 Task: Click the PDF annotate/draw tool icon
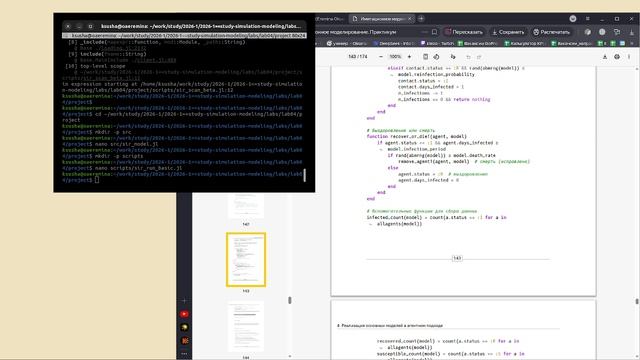tap(453, 57)
